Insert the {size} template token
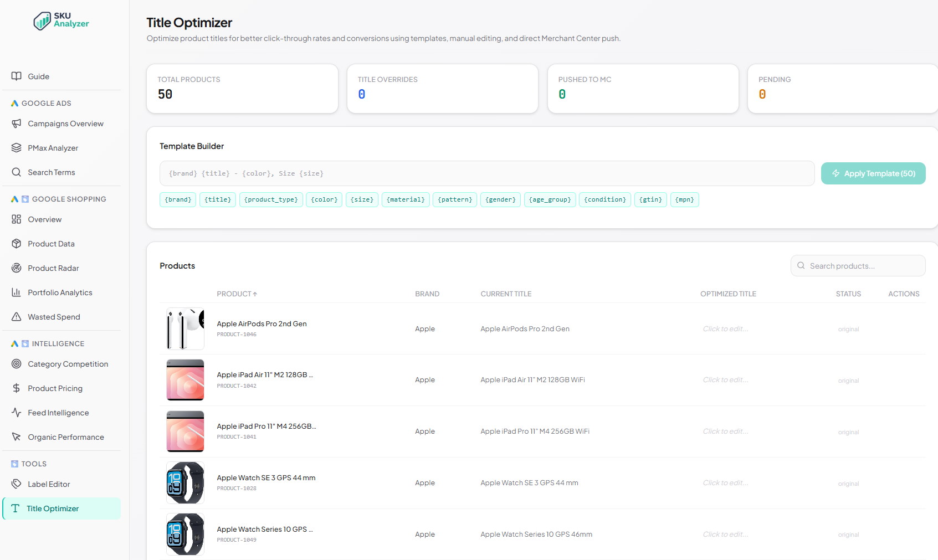The image size is (938, 560). coord(362,199)
